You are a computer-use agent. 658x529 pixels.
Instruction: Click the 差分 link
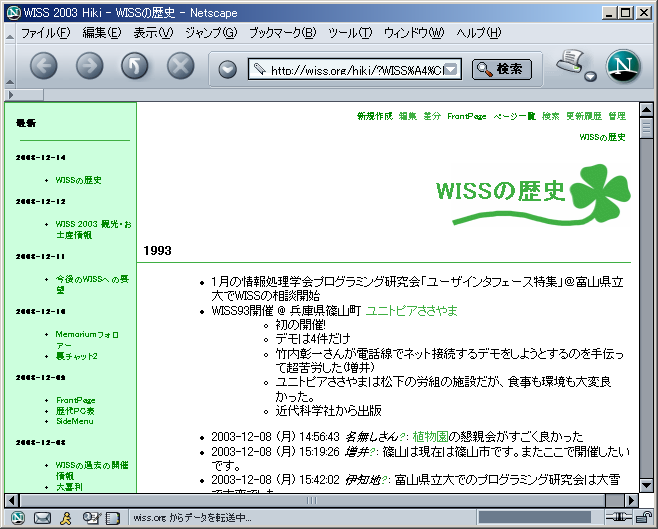[432, 116]
